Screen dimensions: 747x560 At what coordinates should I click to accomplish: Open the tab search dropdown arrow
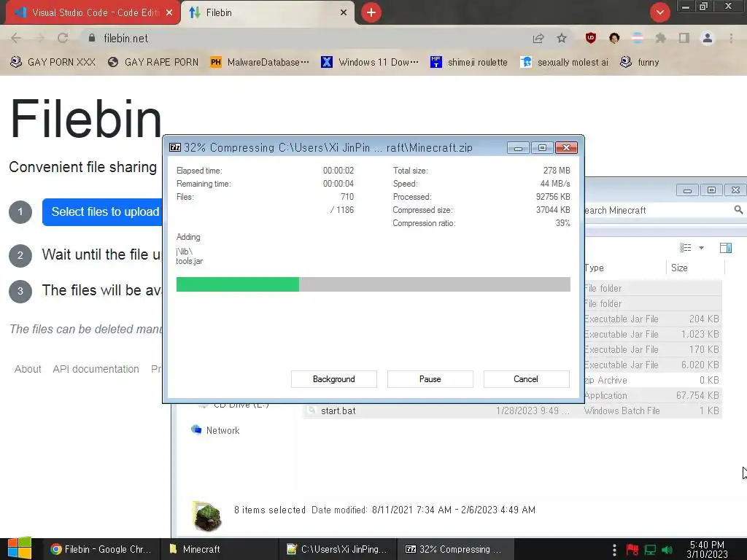tap(659, 12)
